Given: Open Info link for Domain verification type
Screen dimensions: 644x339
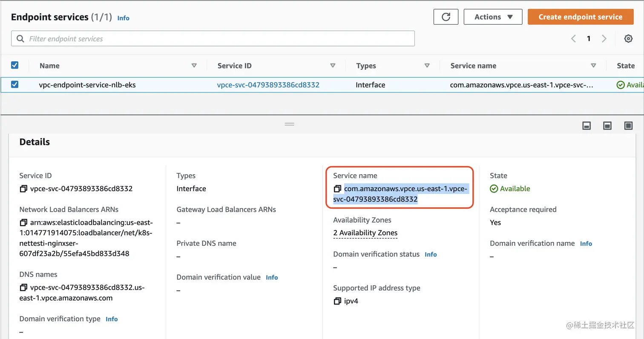Looking at the screenshot, I should click(x=112, y=319).
